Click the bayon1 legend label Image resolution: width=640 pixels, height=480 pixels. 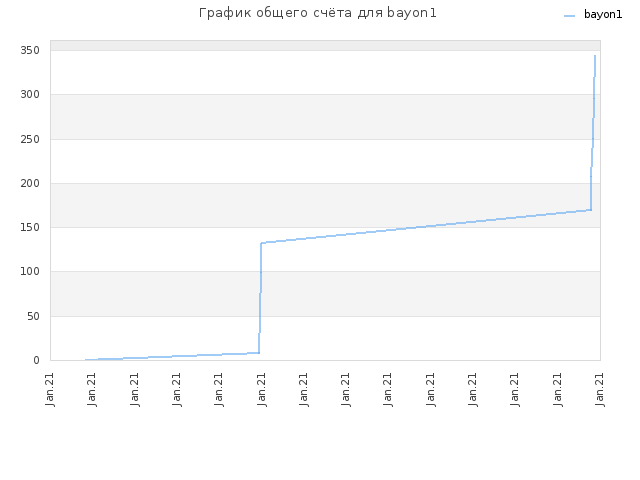[x=603, y=15]
